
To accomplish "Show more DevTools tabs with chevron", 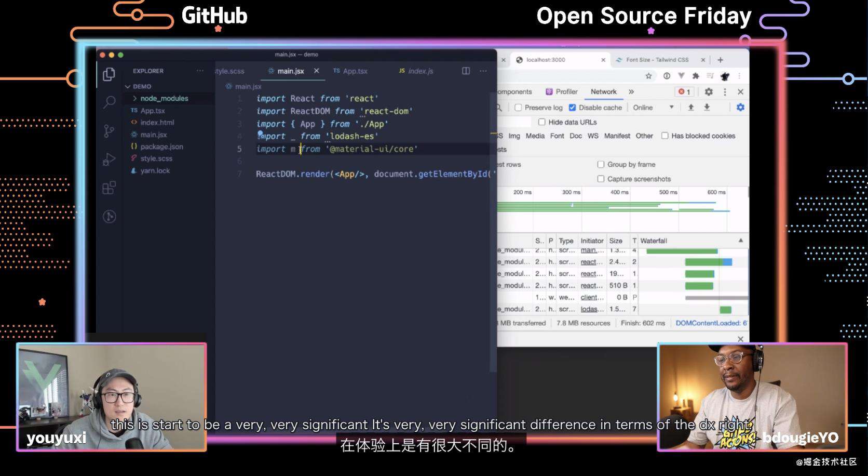I will [631, 91].
